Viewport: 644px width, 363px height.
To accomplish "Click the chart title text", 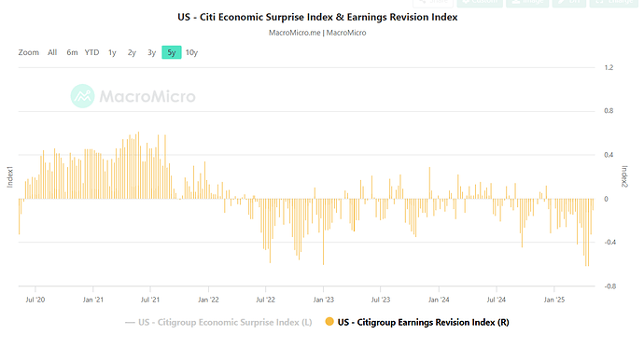I will (317, 17).
